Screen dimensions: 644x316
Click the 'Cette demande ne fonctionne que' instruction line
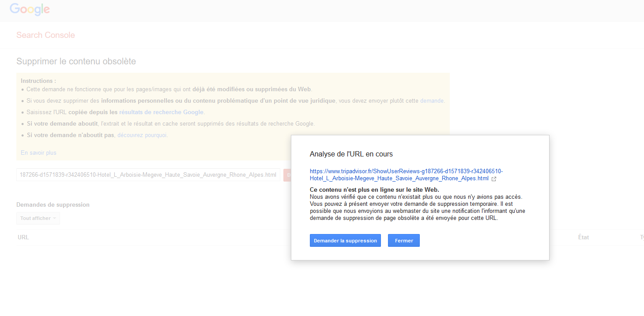tap(169, 89)
